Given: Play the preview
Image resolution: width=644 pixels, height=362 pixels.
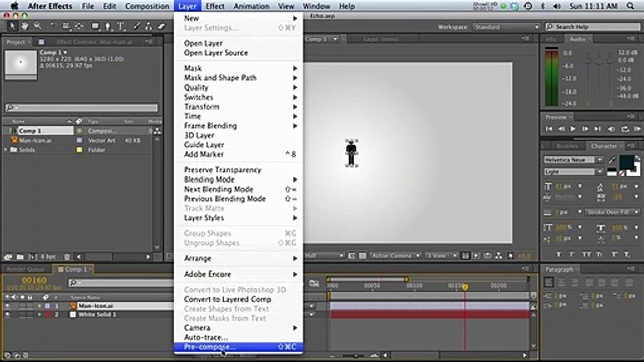Looking at the screenshot, I should click(574, 129).
